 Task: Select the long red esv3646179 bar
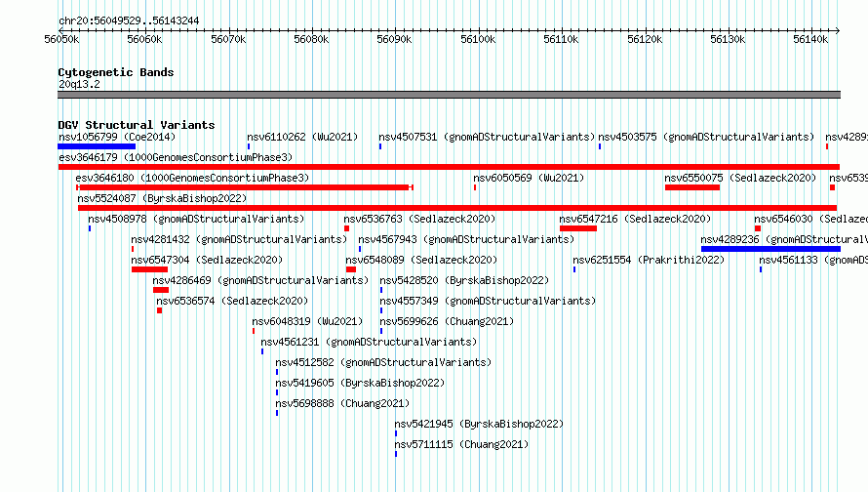click(x=449, y=167)
